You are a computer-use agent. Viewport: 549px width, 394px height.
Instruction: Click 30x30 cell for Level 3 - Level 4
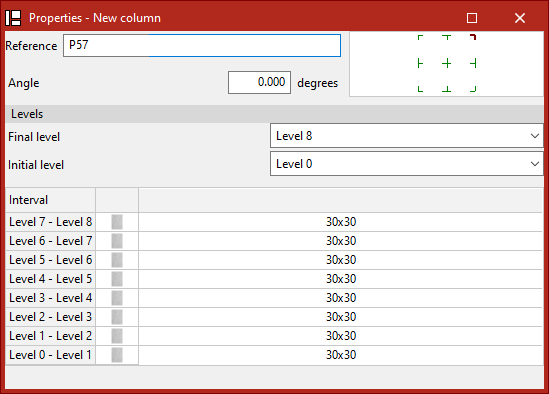[x=341, y=298]
